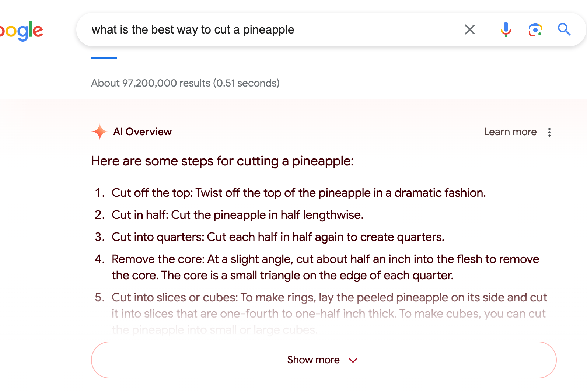Click the blue magnifier search icon

pos(564,29)
